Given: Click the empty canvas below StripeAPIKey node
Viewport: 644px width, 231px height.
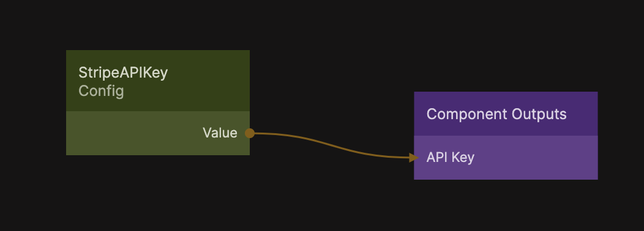Looking at the screenshot, I should pyautogui.click(x=158, y=193).
